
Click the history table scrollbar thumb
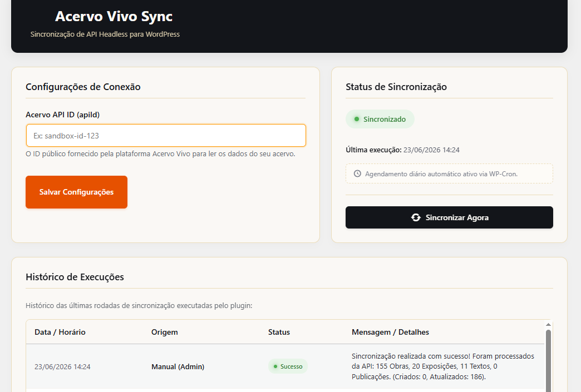point(548,360)
